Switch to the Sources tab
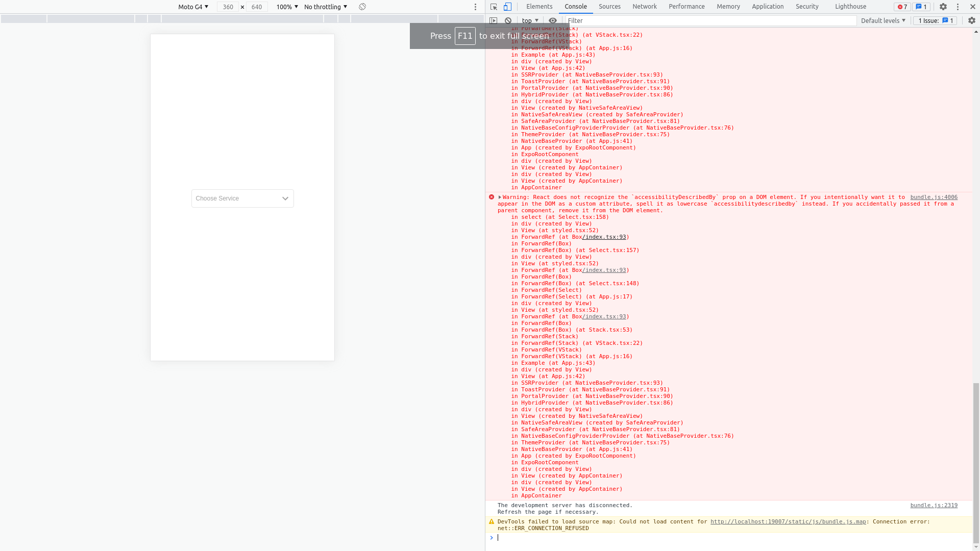The height and width of the screenshot is (551, 980). (608, 6)
